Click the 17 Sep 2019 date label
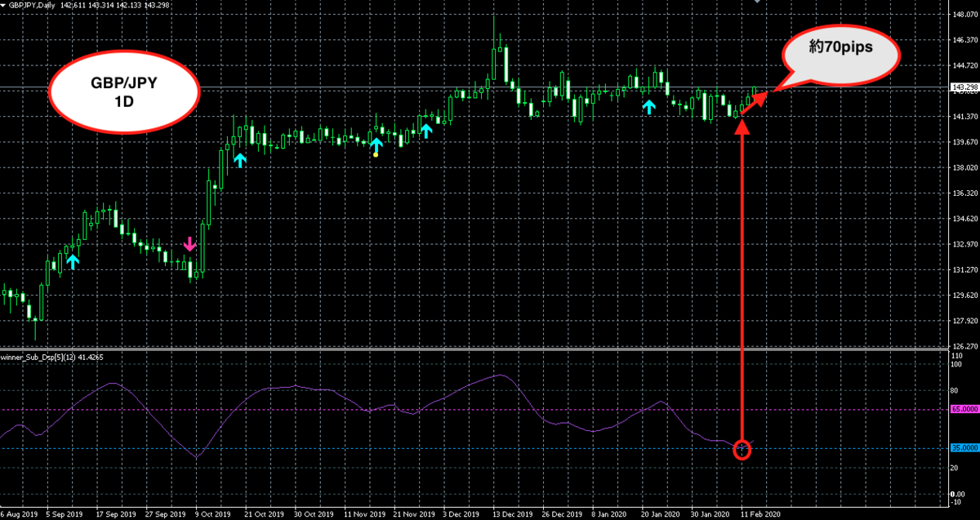The image size is (980, 520). click(x=116, y=514)
